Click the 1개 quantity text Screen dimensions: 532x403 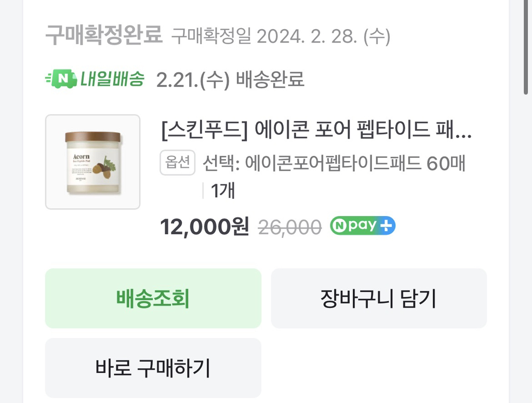(x=223, y=191)
